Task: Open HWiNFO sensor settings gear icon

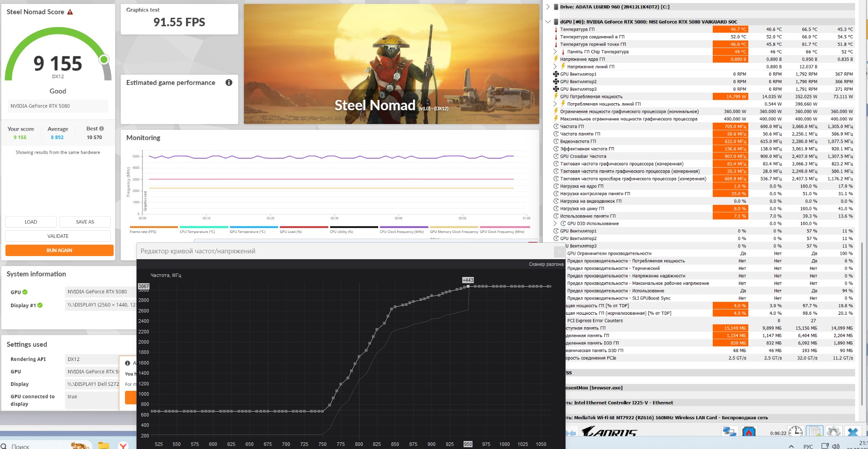Action: [x=833, y=432]
